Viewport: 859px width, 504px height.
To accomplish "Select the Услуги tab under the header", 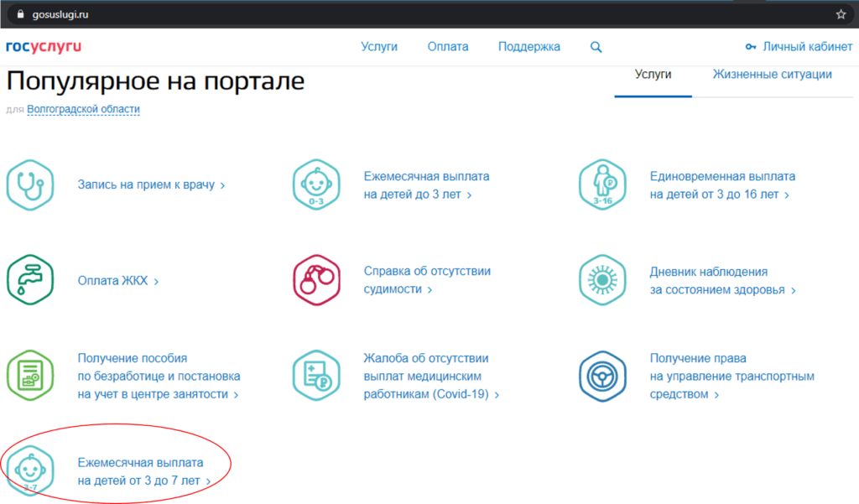I will click(x=653, y=75).
